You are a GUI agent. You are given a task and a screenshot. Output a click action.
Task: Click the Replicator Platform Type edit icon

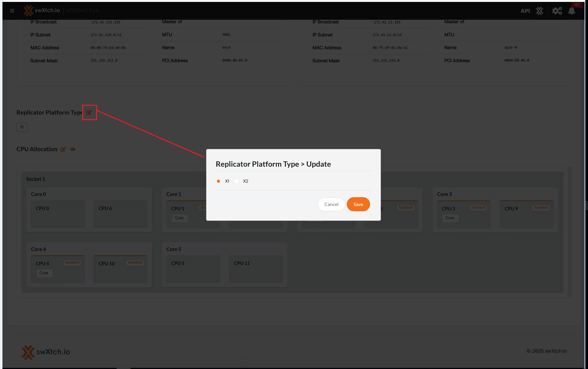coord(89,112)
